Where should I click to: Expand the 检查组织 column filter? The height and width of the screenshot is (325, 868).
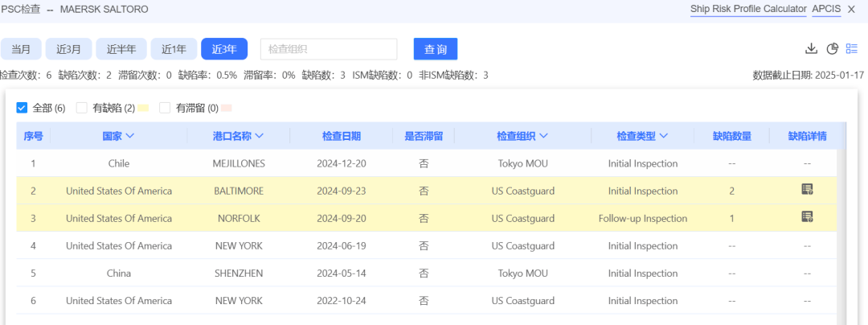(x=543, y=136)
